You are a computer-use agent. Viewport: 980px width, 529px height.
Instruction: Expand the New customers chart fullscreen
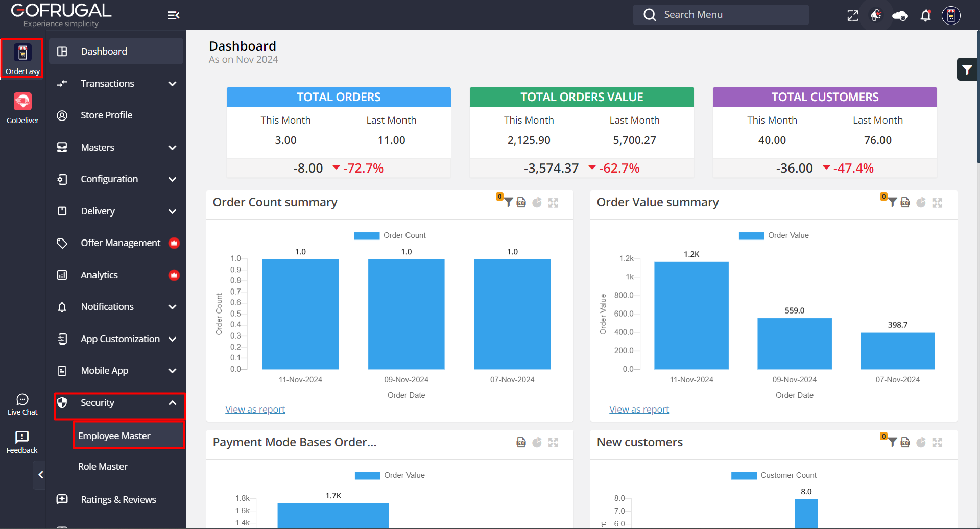pyautogui.click(x=937, y=443)
